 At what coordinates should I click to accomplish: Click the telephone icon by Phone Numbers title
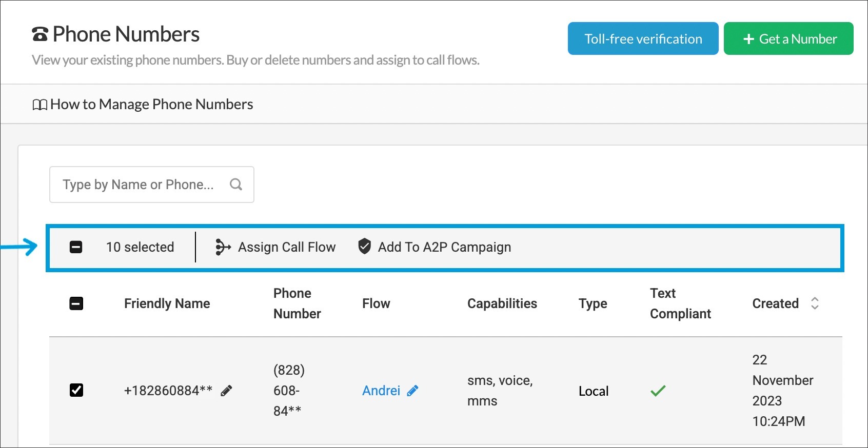(40, 34)
